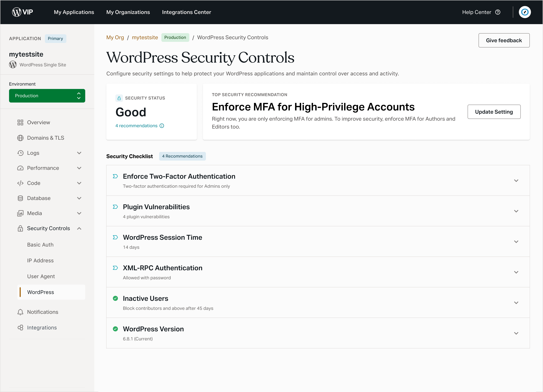Follow the mytestsite breadcrumb link
The image size is (543, 392).
pyautogui.click(x=145, y=37)
